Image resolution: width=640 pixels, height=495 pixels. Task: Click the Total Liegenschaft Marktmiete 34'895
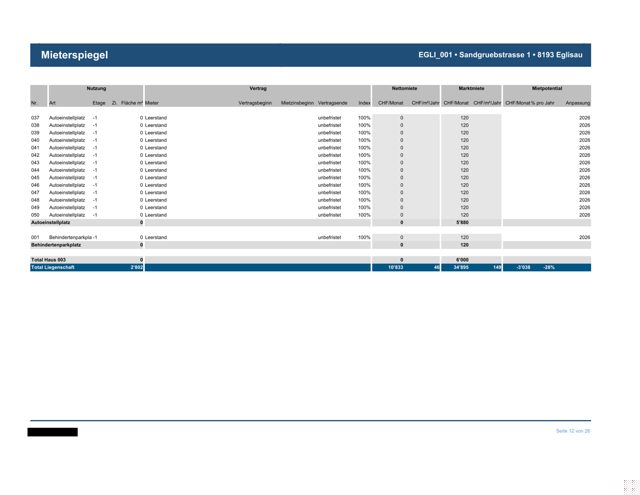[x=461, y=267]
